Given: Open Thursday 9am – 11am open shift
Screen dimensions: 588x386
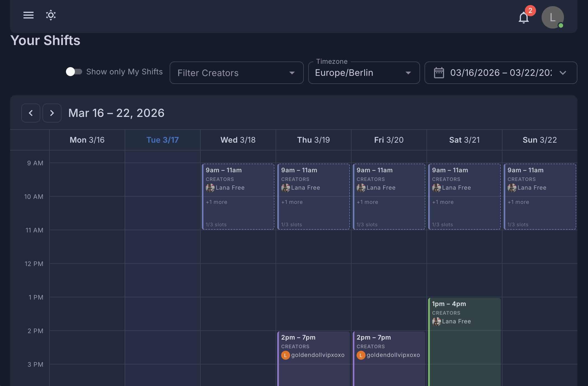Looking at the screenshot, I should (313, 214).
